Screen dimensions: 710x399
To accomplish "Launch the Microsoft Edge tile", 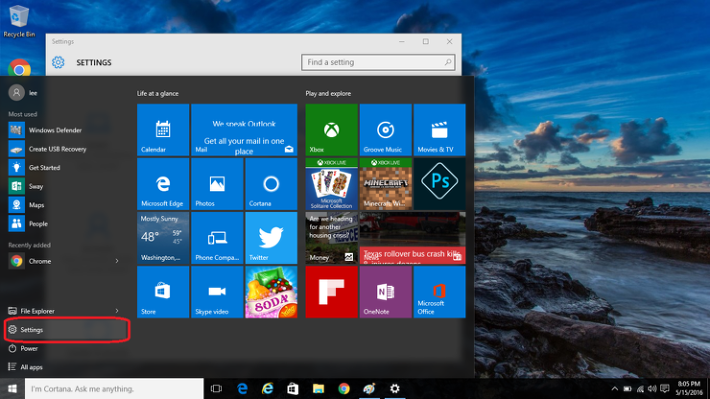I will coord(163,184).
